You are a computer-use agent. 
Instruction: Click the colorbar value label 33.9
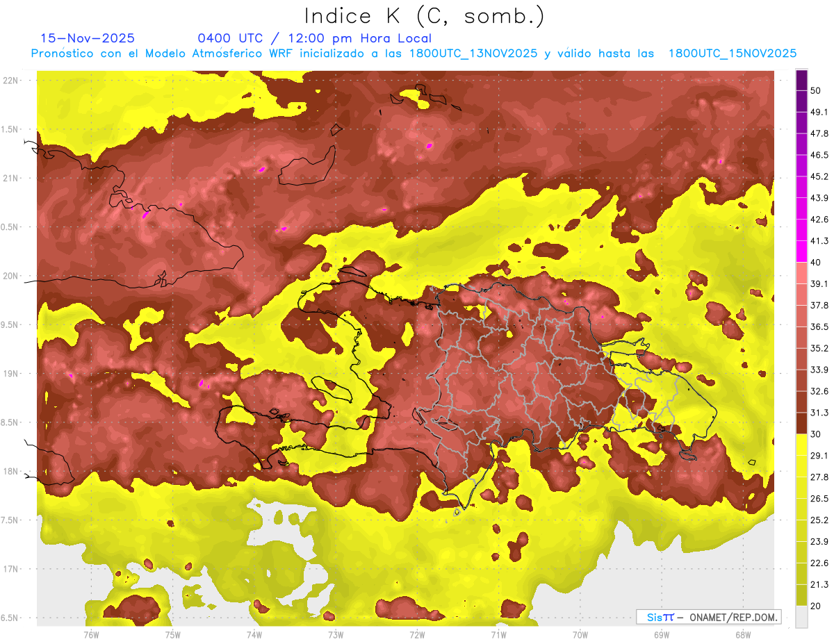tap(819, 370)
